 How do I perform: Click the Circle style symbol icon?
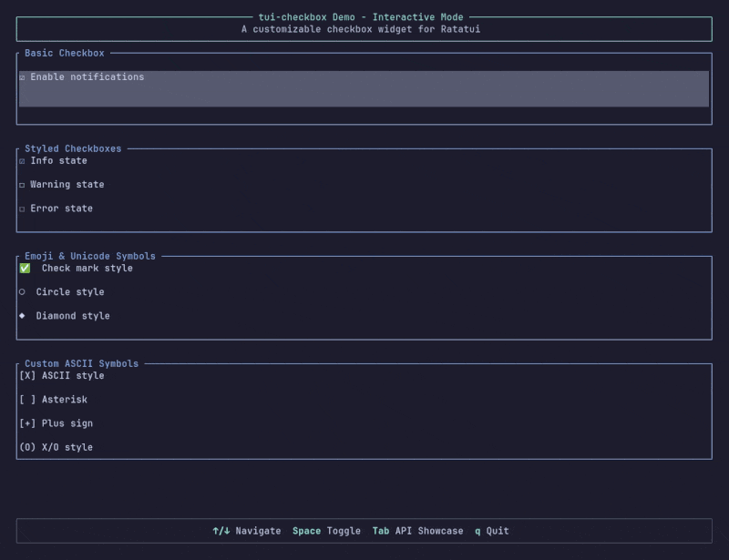point(22,292)
